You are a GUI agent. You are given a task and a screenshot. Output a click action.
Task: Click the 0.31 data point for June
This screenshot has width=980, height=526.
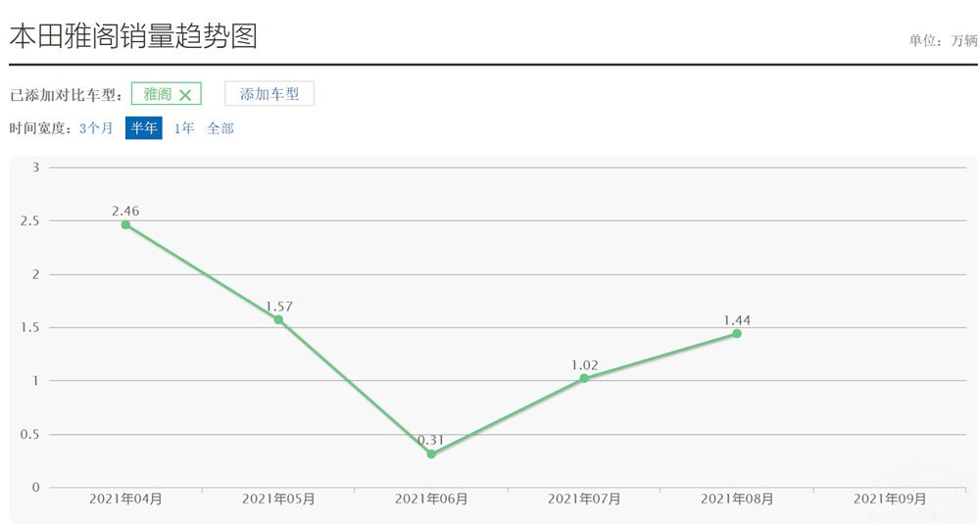tap(431, 454)
